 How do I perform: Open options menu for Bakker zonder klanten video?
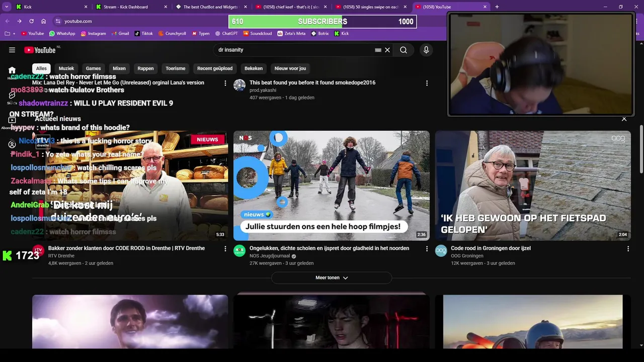pyautogui.click(x=225, y=248)
